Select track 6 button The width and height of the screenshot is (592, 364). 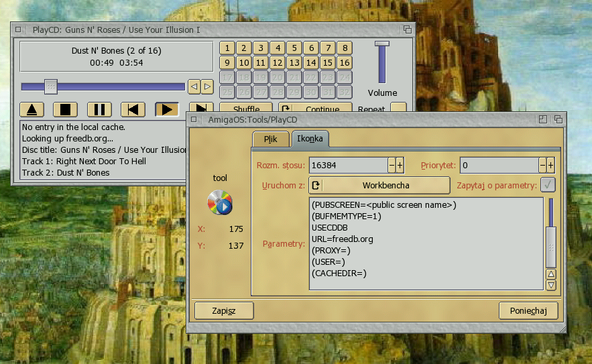pos(311,48)
